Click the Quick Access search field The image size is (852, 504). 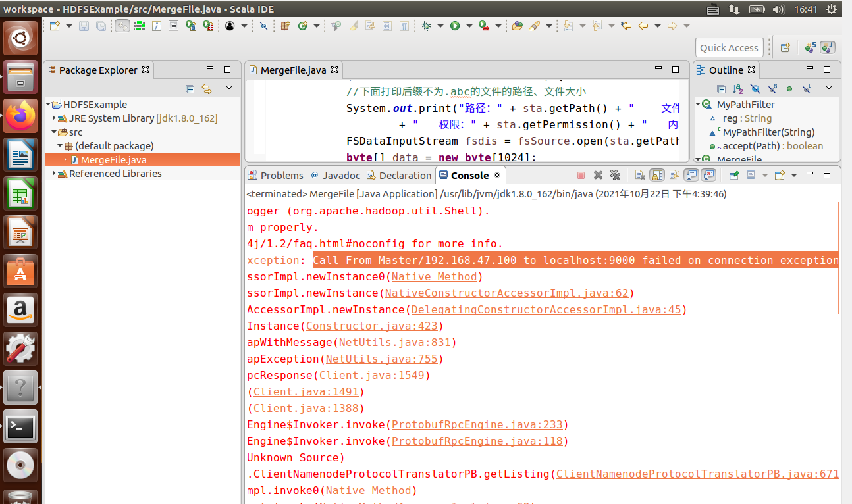tap(729, 47)
